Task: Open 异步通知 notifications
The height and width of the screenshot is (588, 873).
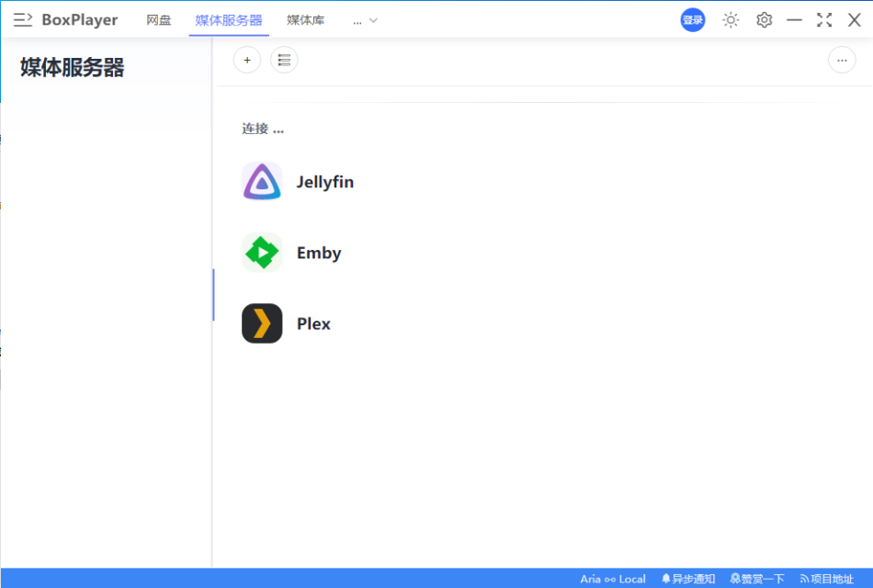Action: 688,579
